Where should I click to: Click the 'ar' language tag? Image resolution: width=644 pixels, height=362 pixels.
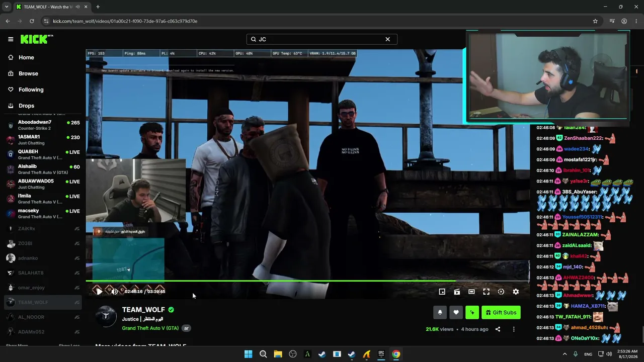coord(186,328)
